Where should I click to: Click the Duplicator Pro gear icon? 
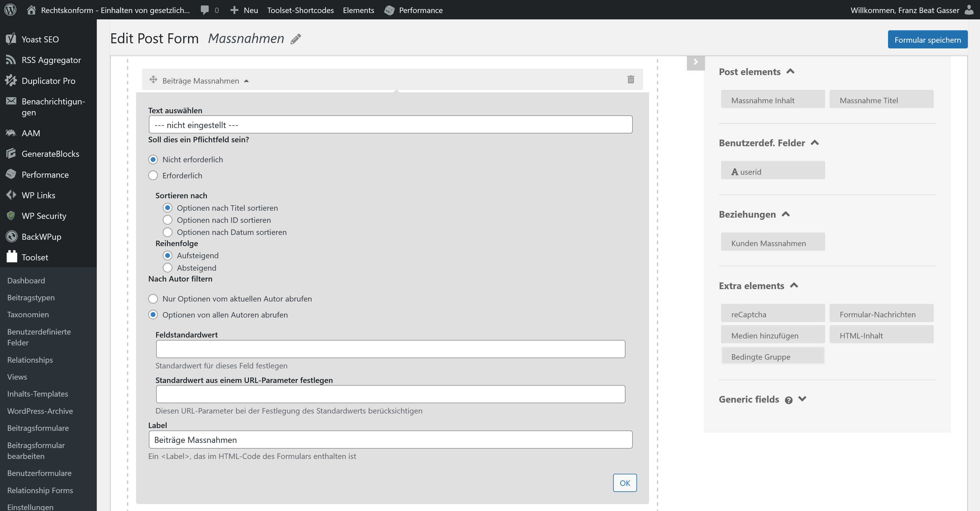11,80
